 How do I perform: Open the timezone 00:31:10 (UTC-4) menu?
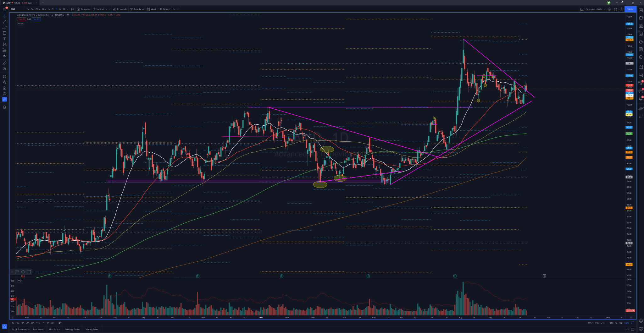click(x=597, y=323)
